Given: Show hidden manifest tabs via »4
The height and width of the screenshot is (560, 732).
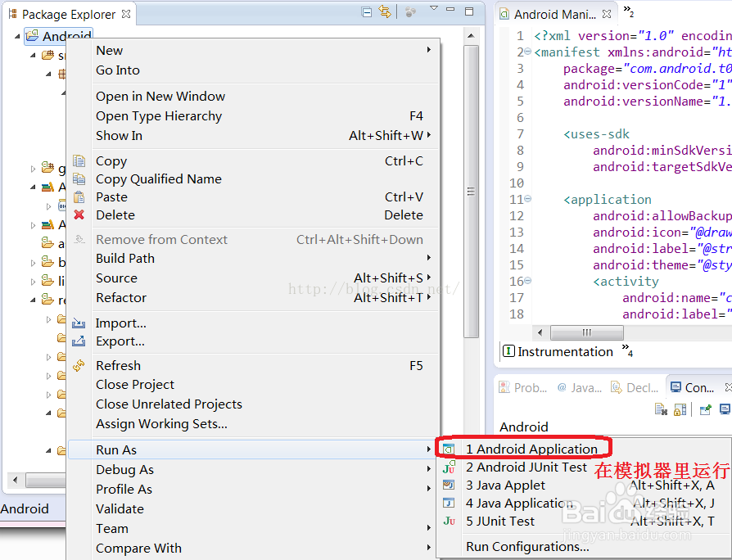Looking at the screenshot, I should click(627, 350).
